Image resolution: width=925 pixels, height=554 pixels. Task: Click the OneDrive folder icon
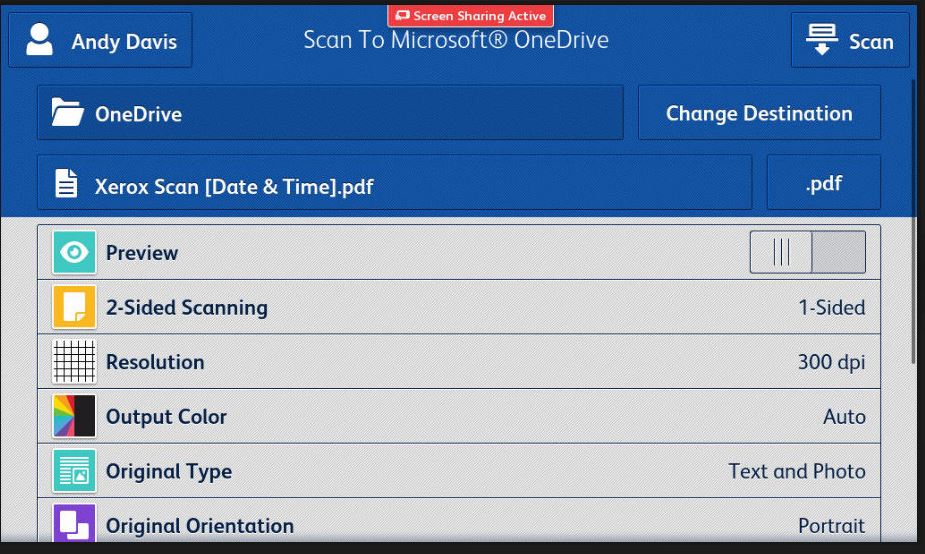(x=68, y=113)
